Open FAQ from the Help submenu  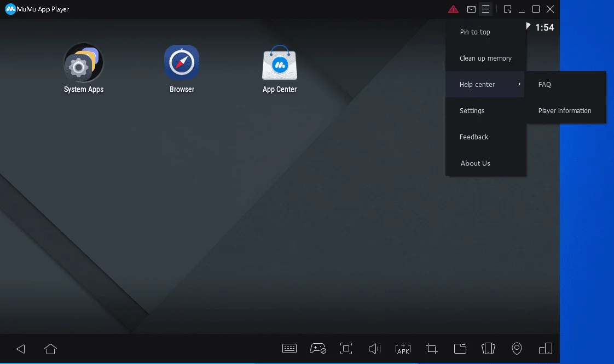click(545, 85)
